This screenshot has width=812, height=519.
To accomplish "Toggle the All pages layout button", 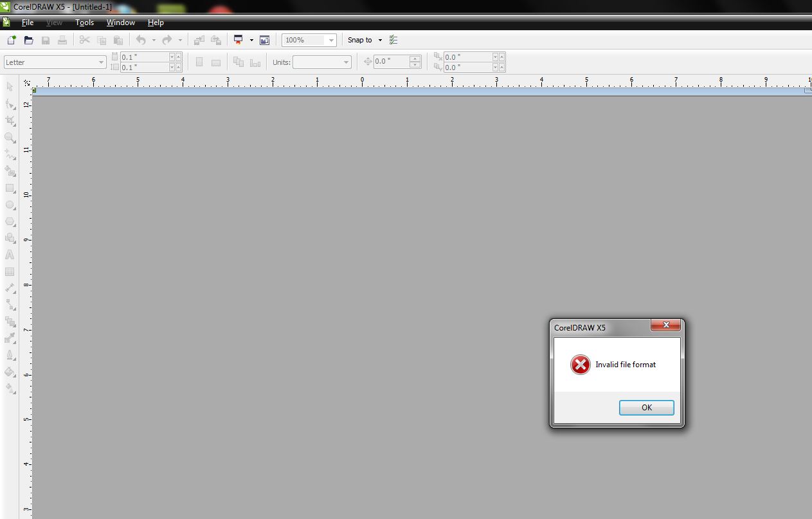I will click(239, 62).
